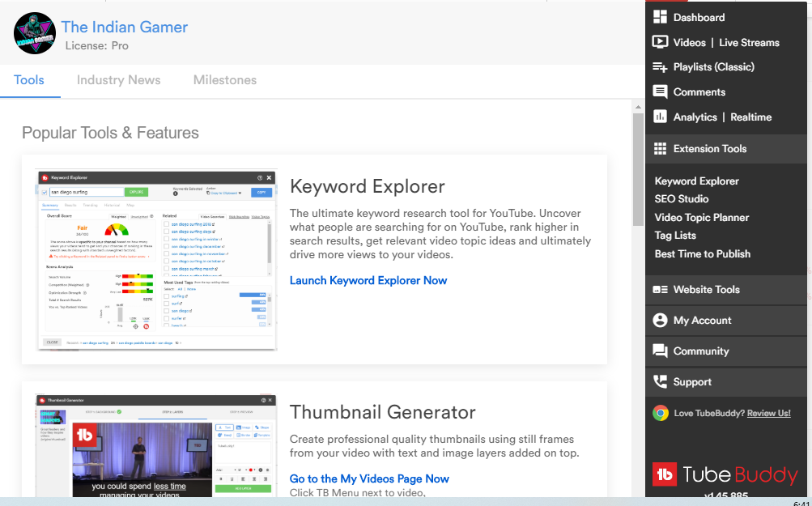812x506 pixels.
Task: Click the Dashboard grid icon
Action: tap(660, 17)
